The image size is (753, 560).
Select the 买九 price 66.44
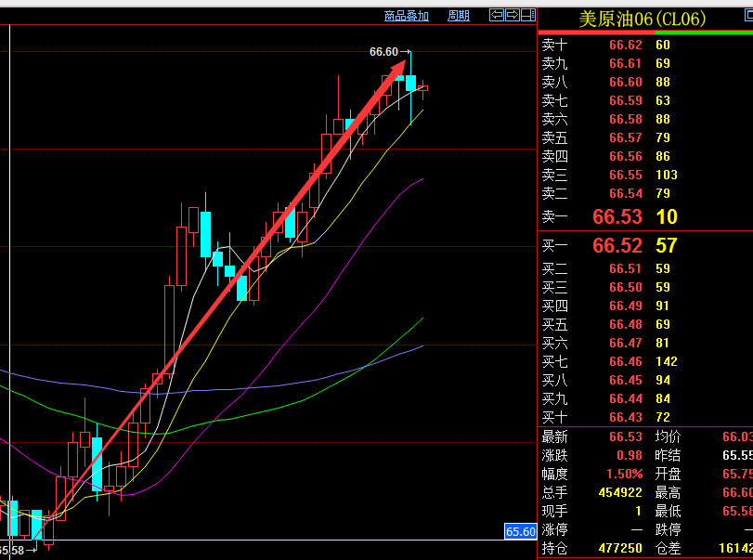[x=625, y=398]
